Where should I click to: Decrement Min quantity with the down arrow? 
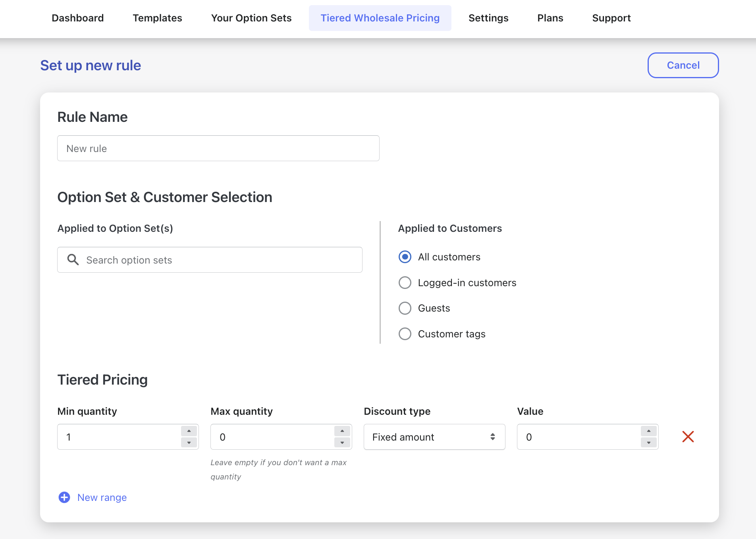pyautogui.click(x=189, y=442)
